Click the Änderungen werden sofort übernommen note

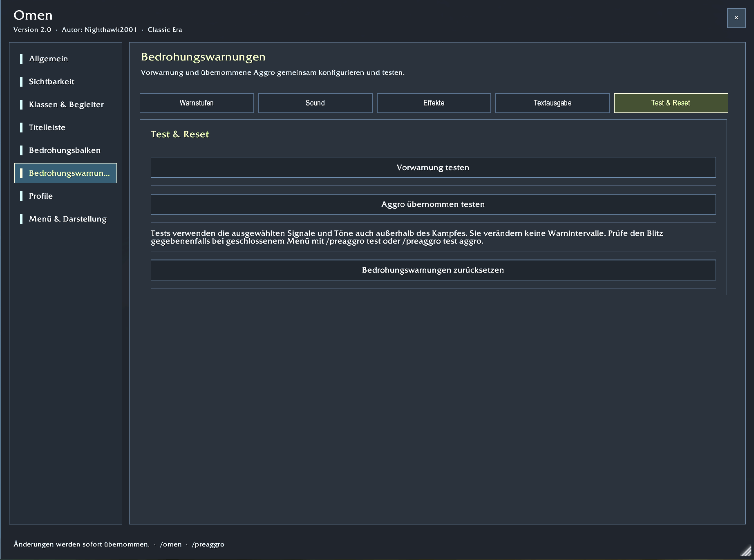[x=81, y=544]
